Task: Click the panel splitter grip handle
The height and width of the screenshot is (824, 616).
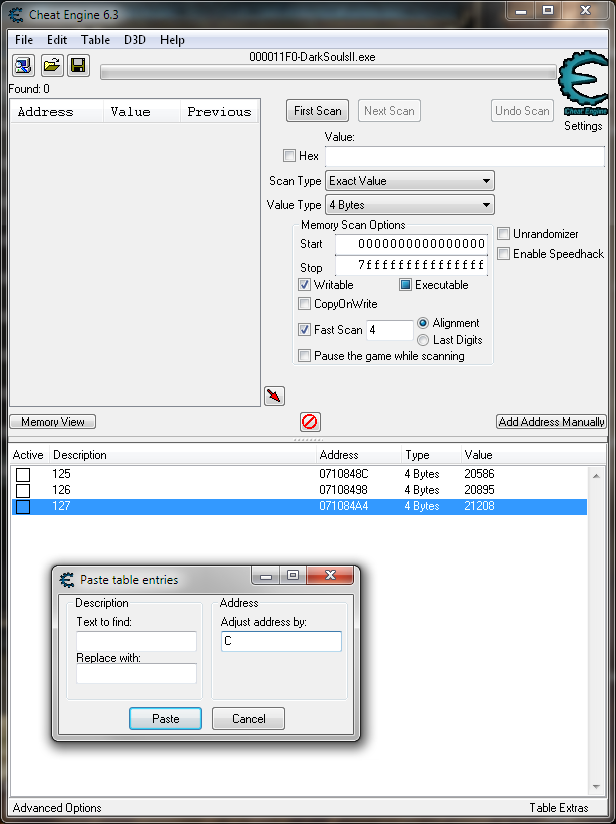Action: pos(308,439)
